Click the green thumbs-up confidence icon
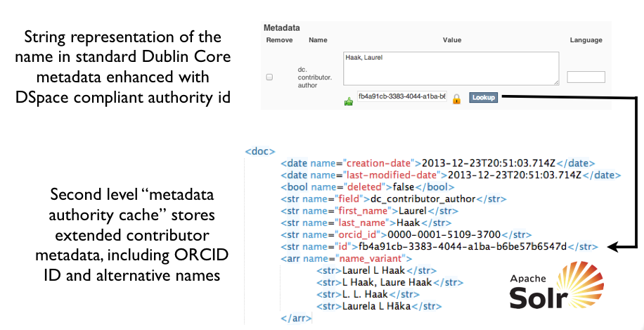Image resolution: width=644 pixels, height=330 pixels. (348, 101)
